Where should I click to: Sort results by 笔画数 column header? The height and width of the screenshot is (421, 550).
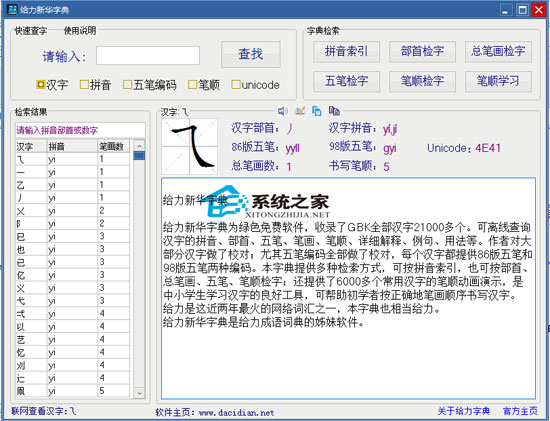[113, 146]
